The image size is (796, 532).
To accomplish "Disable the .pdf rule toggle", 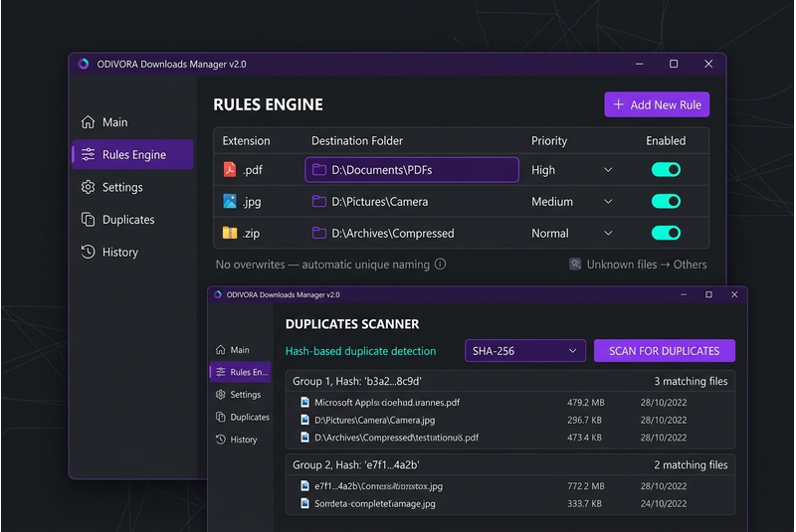I will coord(666,169).
